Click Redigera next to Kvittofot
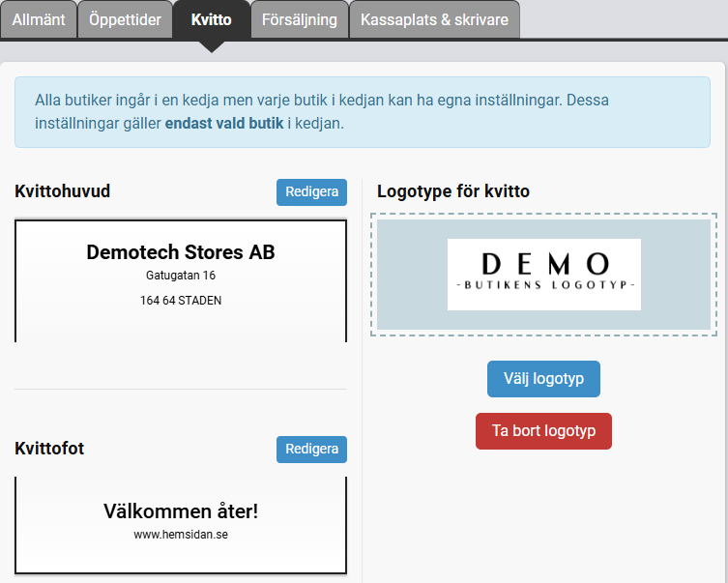This screenshot has width=728, height=583. [x=311, y=450]
